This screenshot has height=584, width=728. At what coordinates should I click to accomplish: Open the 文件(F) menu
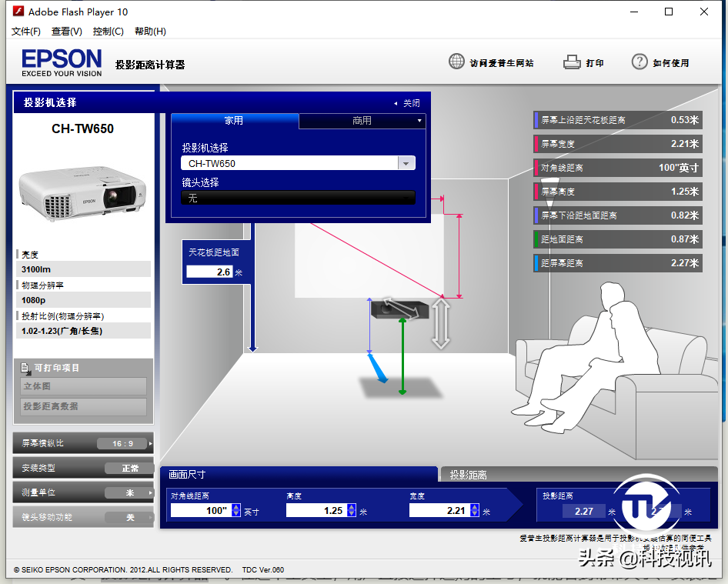(x=26, y=32)
